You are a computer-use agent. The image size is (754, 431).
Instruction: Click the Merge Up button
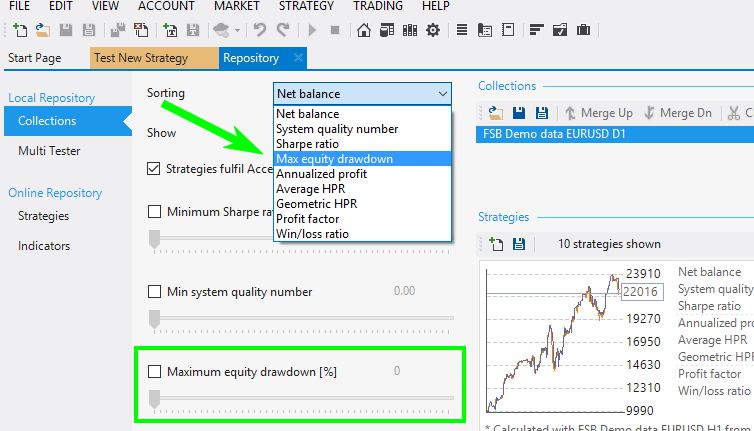pyautogui.click(x=599, y=113)
